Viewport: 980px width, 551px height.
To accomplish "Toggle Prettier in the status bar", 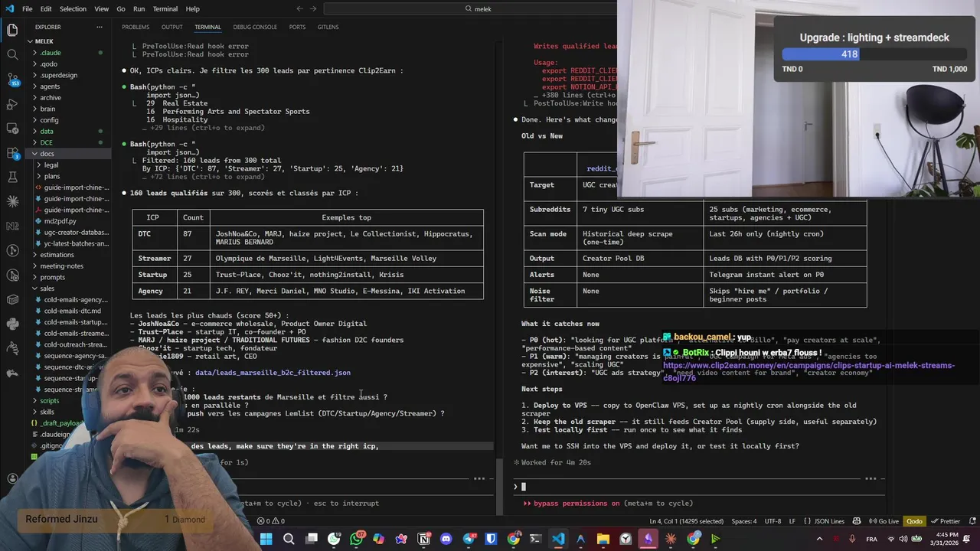I will pos(945,521).
